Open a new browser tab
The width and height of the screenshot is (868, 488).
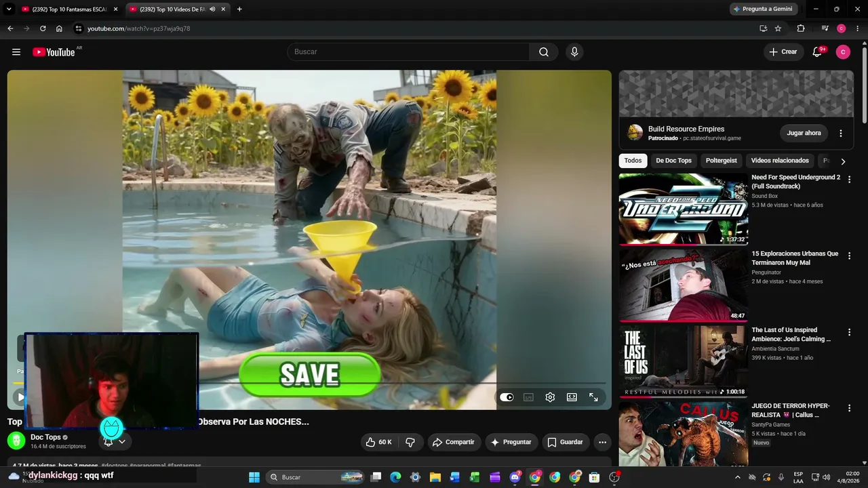point(239,9)
